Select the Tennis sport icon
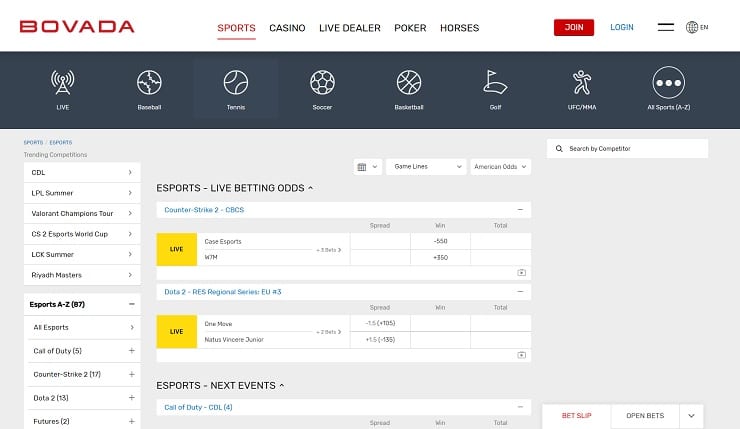This screenshot has height=429, width=740. pyautogui.click(x=235, y=83)
